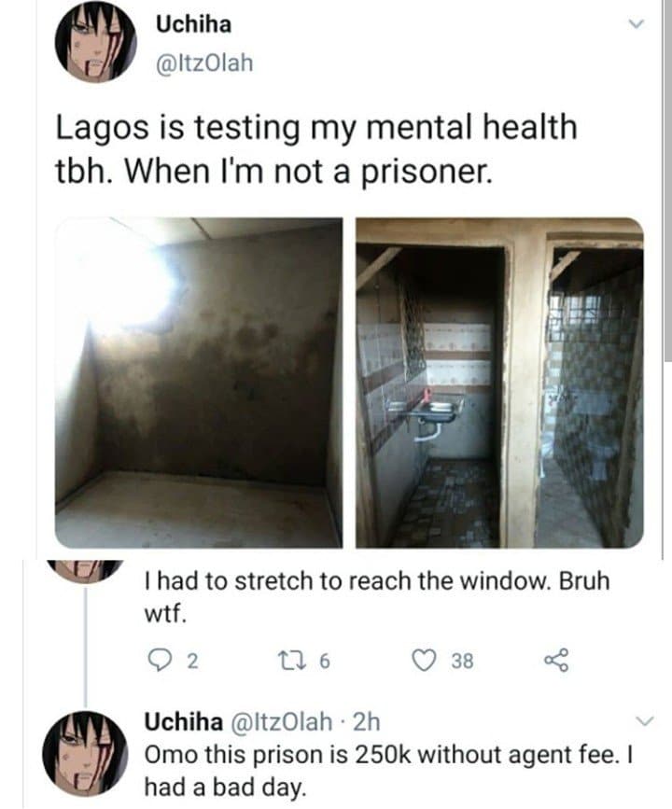
Task: Click the scrollbar on the right edge
Action: coord(667,181)
